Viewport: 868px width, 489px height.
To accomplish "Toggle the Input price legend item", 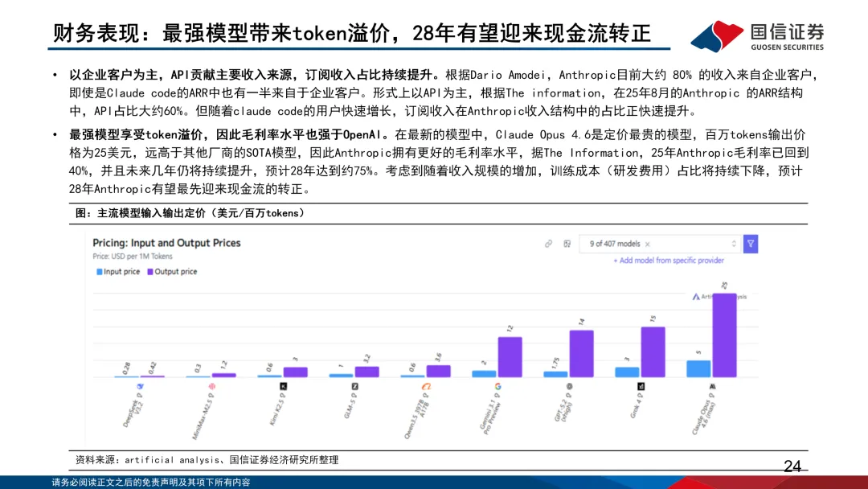I will click(118, 271).
